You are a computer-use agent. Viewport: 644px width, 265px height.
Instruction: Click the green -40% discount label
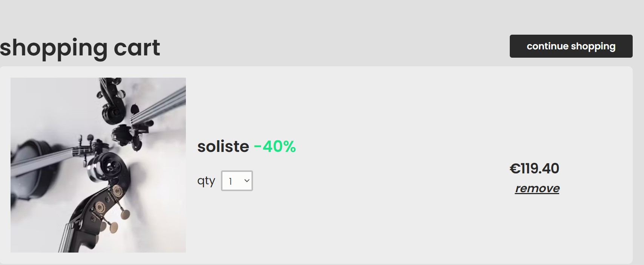tap(275, 146)
